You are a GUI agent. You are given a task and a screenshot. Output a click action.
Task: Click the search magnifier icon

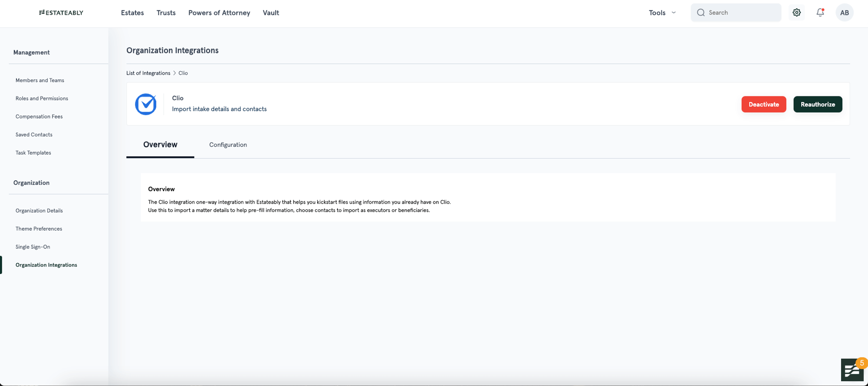[700, 13]
